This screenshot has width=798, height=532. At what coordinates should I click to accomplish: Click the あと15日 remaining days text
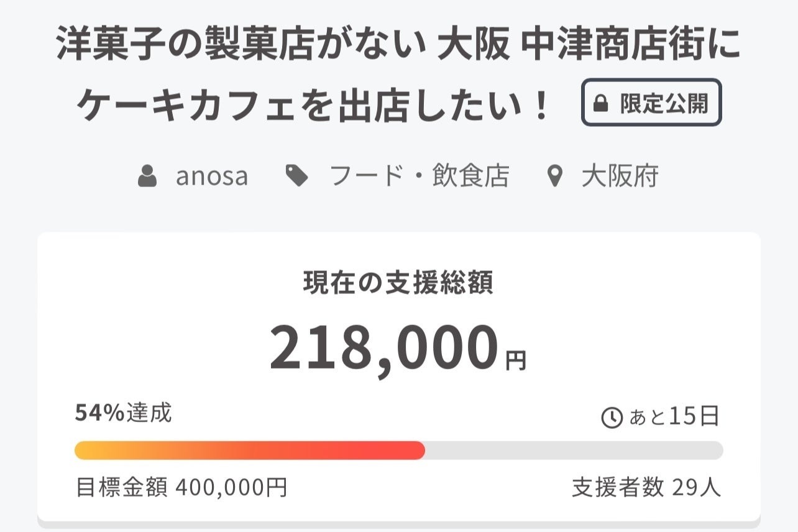point(674,417)
